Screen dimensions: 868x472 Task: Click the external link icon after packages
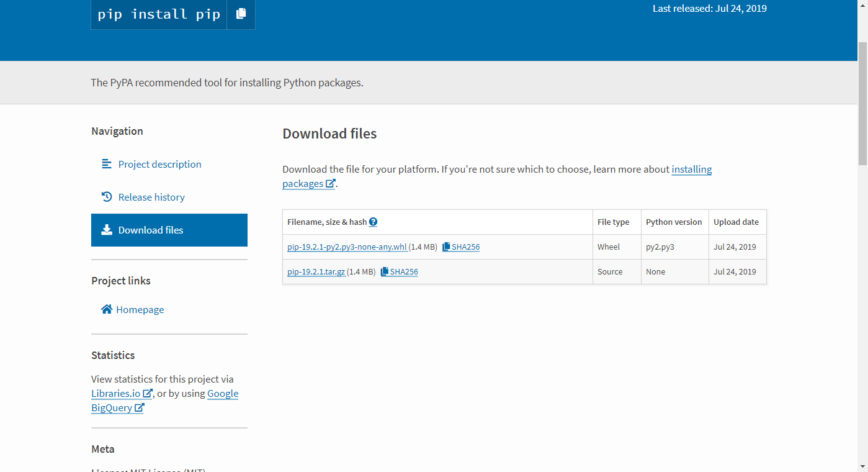[x=331, y=183]
